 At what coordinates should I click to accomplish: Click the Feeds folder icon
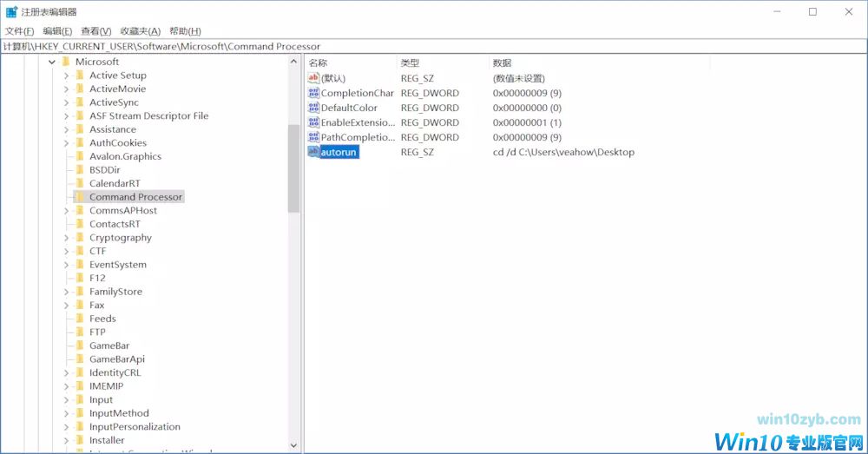click(x=80, y=319)
